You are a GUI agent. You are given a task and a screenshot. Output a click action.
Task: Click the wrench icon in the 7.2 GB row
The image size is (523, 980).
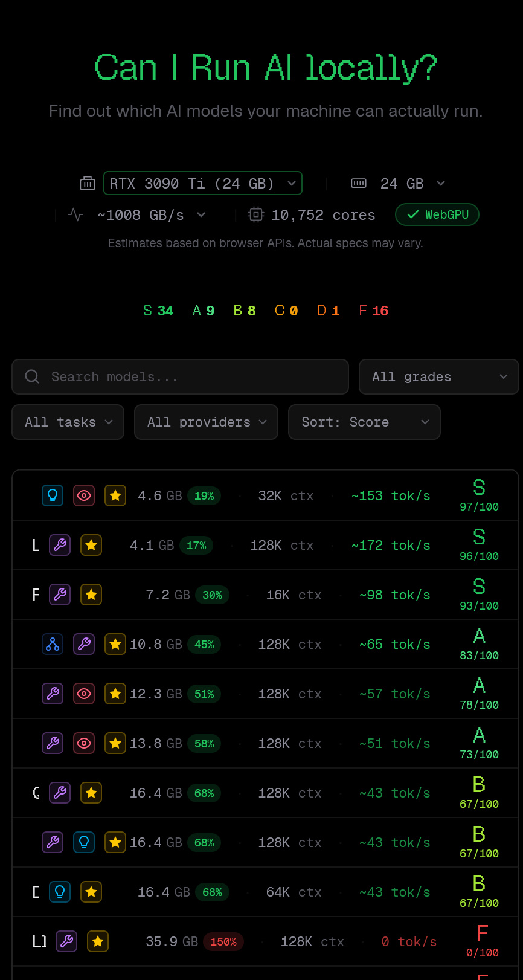(60, 595)
